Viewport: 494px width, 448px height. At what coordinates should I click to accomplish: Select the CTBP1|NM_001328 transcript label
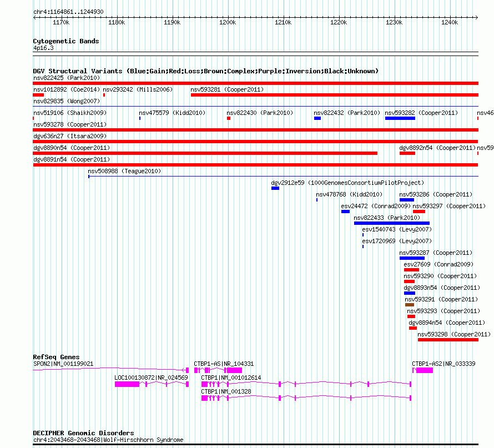point(226,391)
